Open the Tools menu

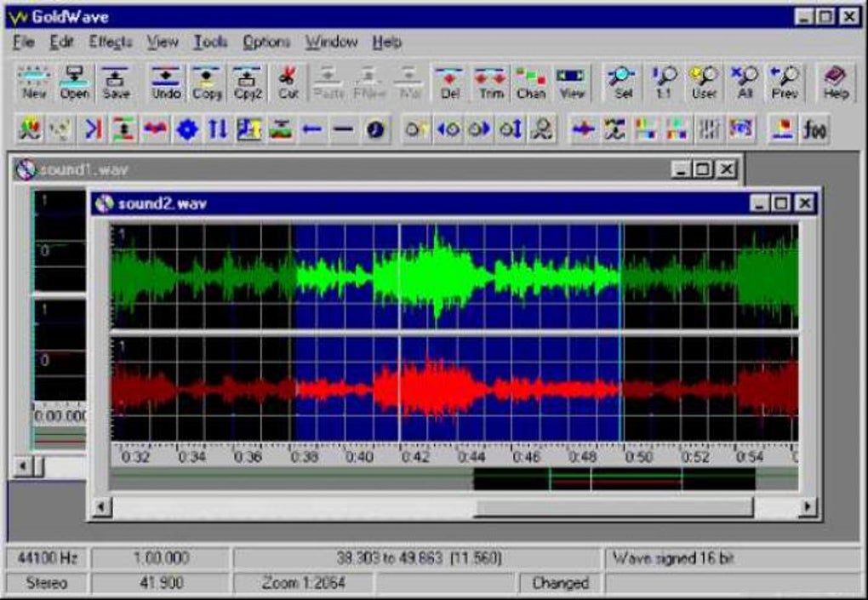click(x=210, y=42)
